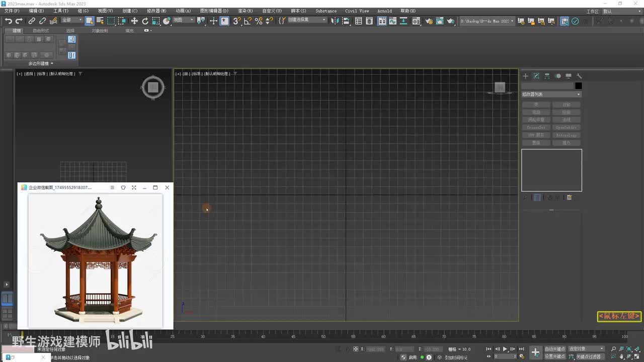Image resolution: width=644 pixels, height=362 pixels.
Task: Click the Unlink Selection icon
Action: click(42, 21)
